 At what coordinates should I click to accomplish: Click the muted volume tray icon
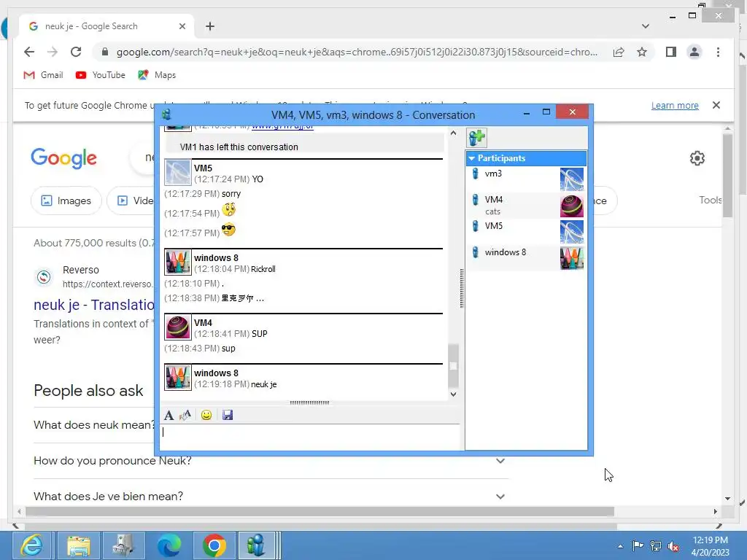tap(673, 546)
